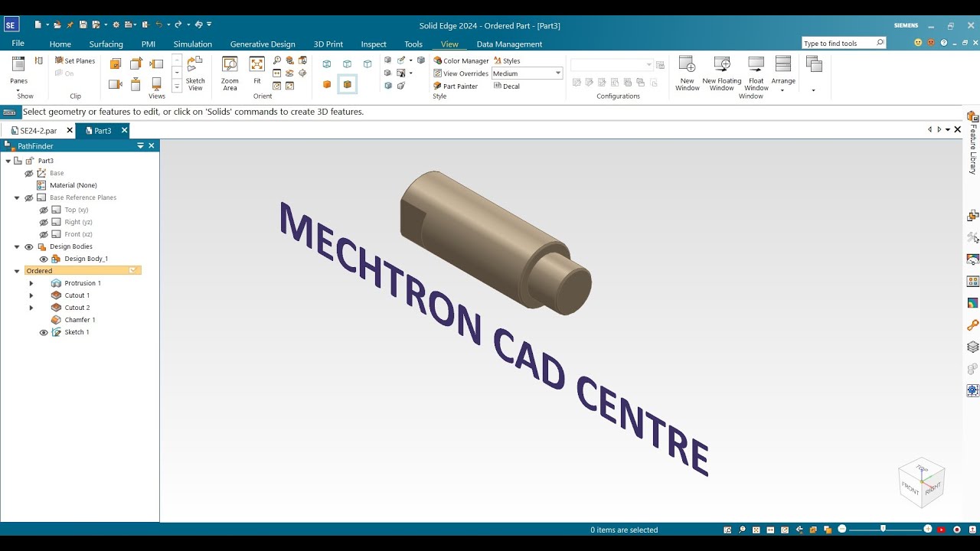The height and width of the screenshot is (551, 980).
Task: Show the Top (xy) plane
Action: point(44,210)
